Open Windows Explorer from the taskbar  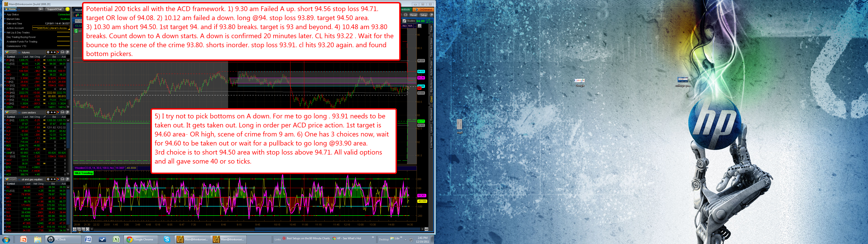[x=37, y=239]
